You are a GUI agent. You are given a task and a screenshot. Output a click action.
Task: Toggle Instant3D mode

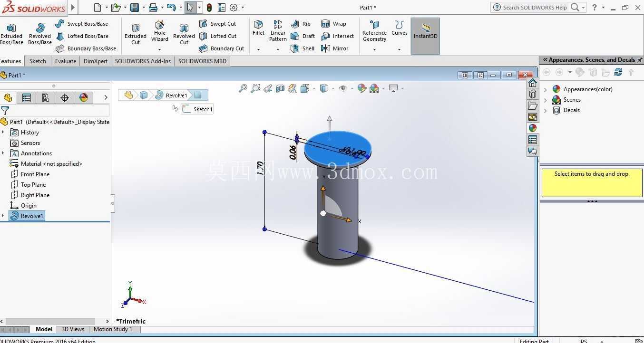pos(425,36)
